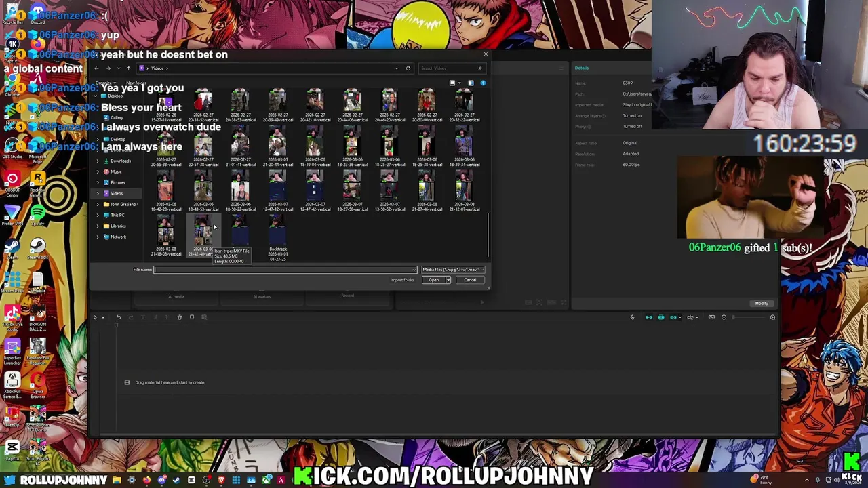
Task: Refresh the Videos folder view
Action: tap(408, 68)
